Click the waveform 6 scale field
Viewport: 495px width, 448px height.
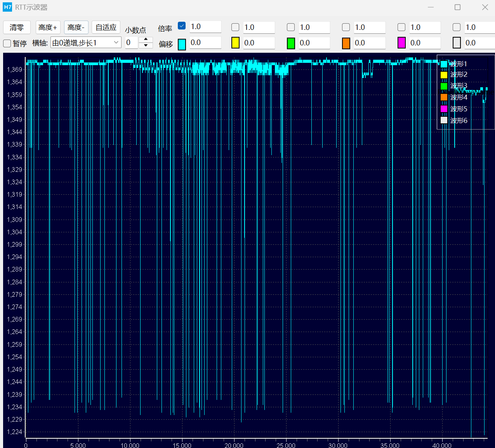[480, 28]
